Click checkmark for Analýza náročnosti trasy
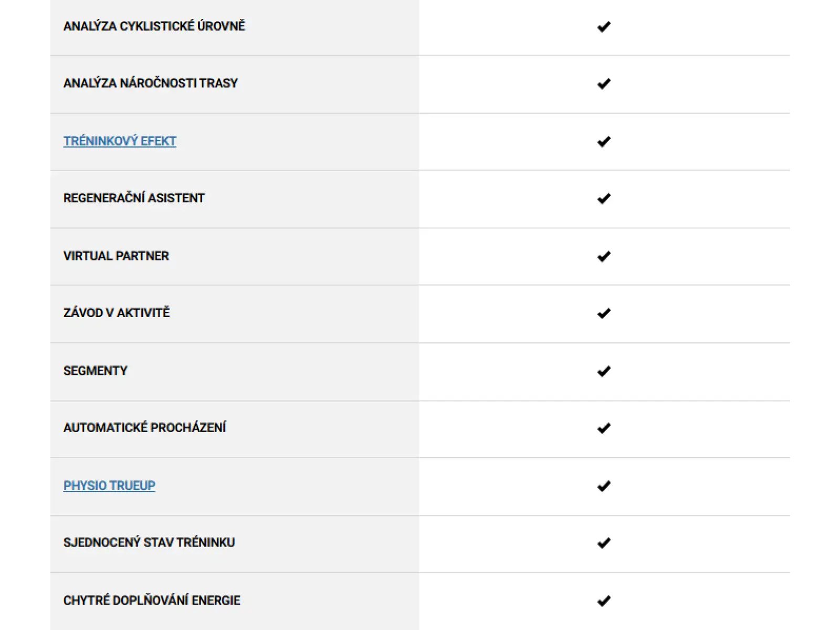 [x=604, y=84]
